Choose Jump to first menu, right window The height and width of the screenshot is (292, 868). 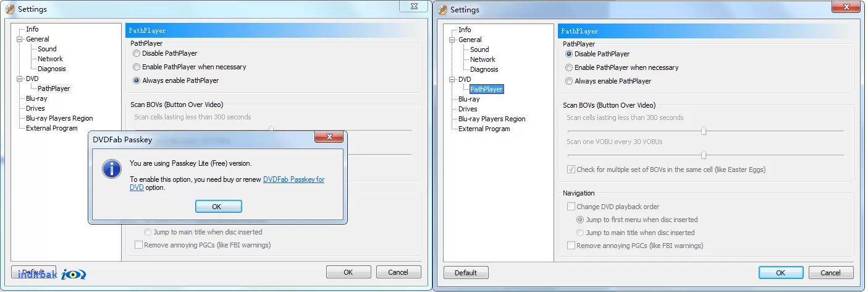coord(637,220)
